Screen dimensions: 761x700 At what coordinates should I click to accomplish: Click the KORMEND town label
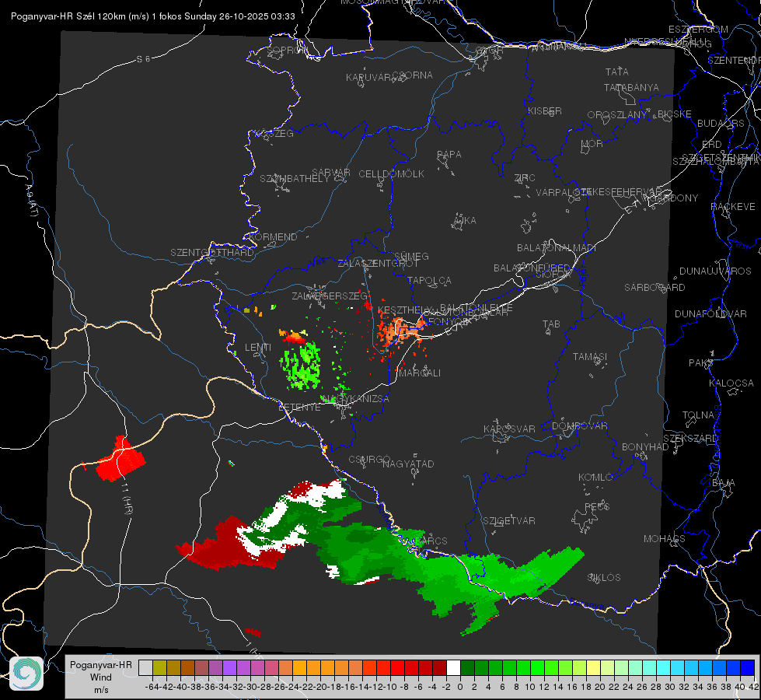point(273,237)
